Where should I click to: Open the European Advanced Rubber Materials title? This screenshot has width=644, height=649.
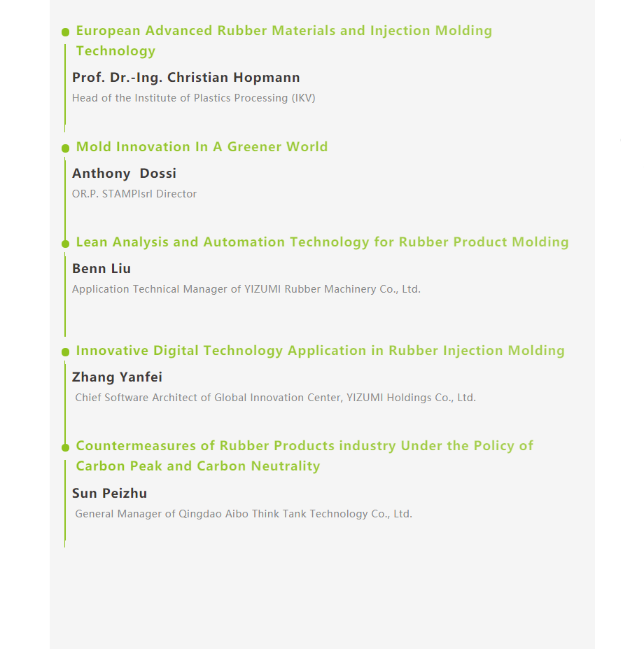click(x=283, y=41)
